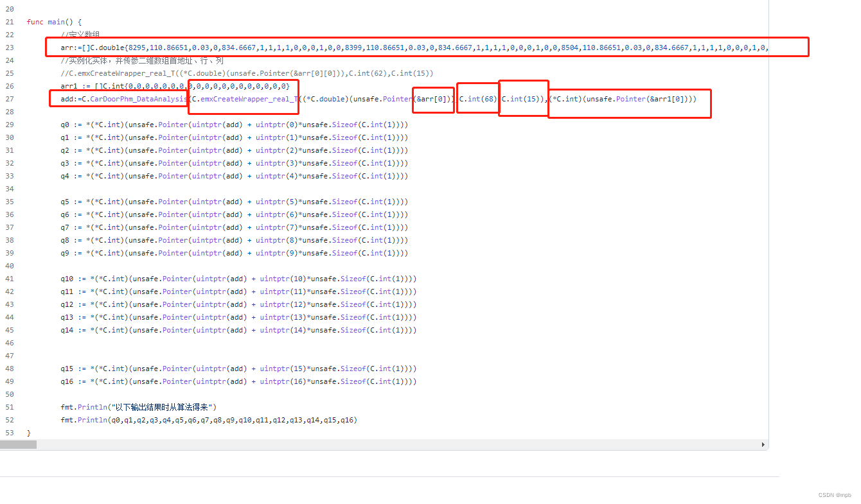
Task: Click the commented C.emxCreateWrapper_real_T line with C.int(62)
Action: tap(247, 73)
